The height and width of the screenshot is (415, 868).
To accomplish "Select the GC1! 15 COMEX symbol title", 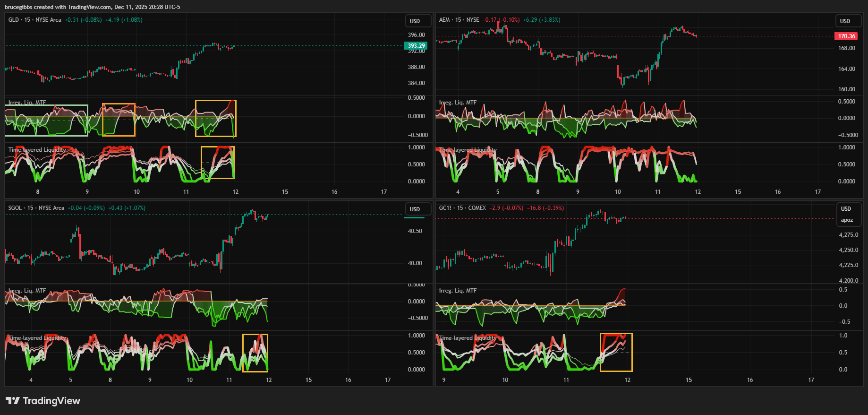I will coord(462,208).
